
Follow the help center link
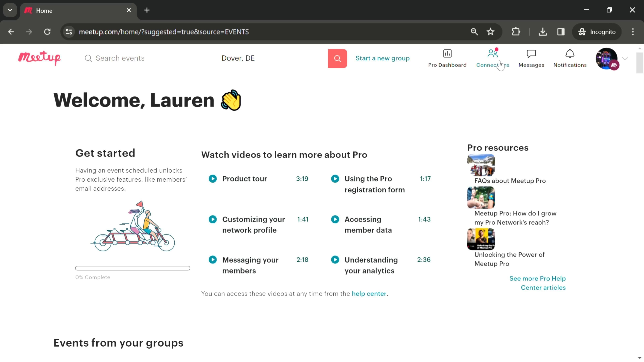(x=369, y=294)
